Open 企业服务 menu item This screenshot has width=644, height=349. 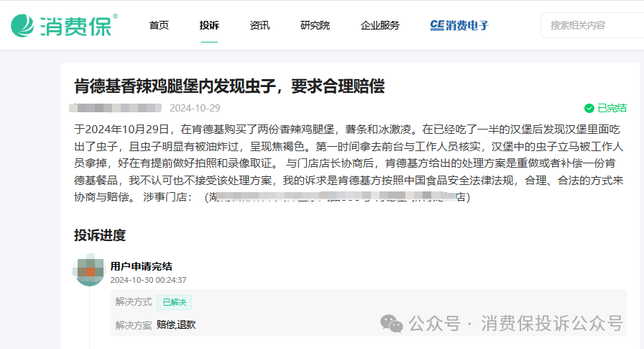tap(380, 25)
